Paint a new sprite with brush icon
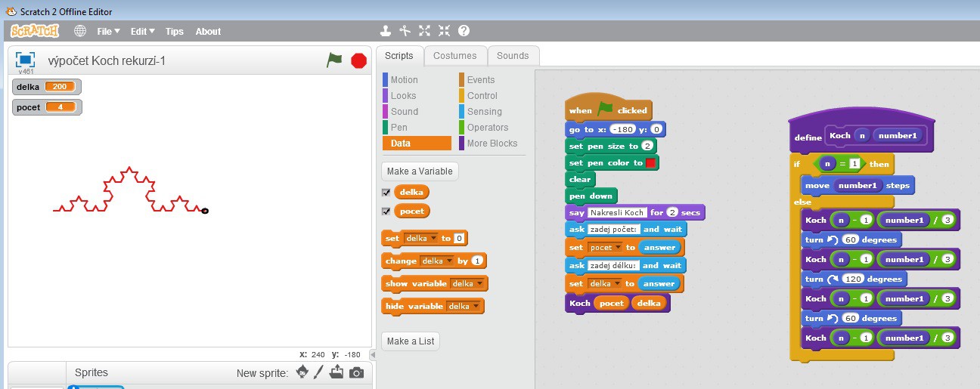Viewport: 980px width, 389px height. pyautogui.click(x=318, y=372)
